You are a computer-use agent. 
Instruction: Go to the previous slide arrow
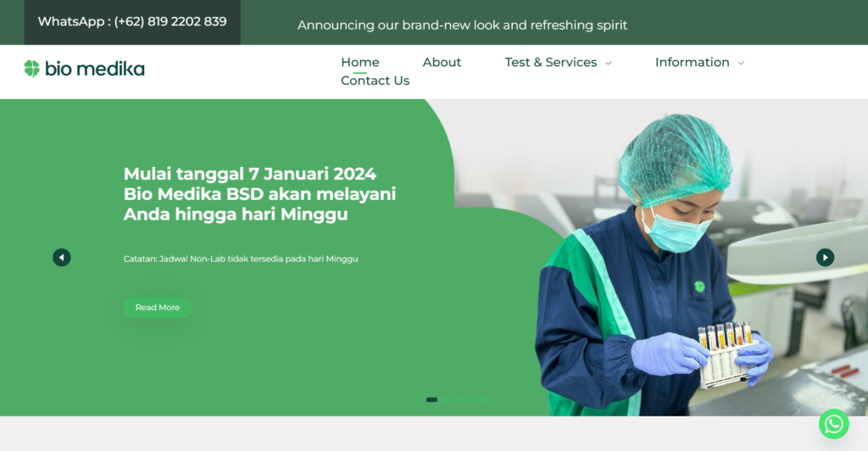(x=61, y=258)
